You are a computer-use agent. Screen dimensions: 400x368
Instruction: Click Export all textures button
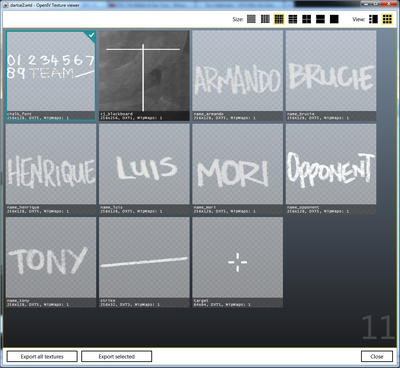tap(42, 356)
